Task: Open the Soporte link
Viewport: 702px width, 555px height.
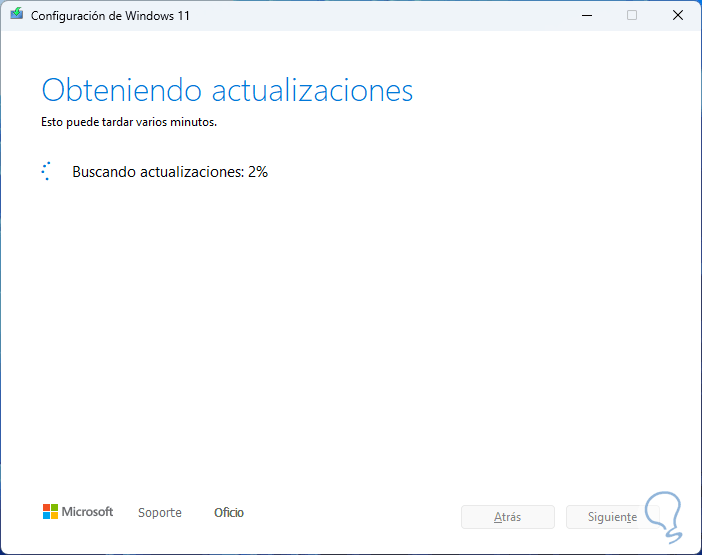Action: [160, 512]
